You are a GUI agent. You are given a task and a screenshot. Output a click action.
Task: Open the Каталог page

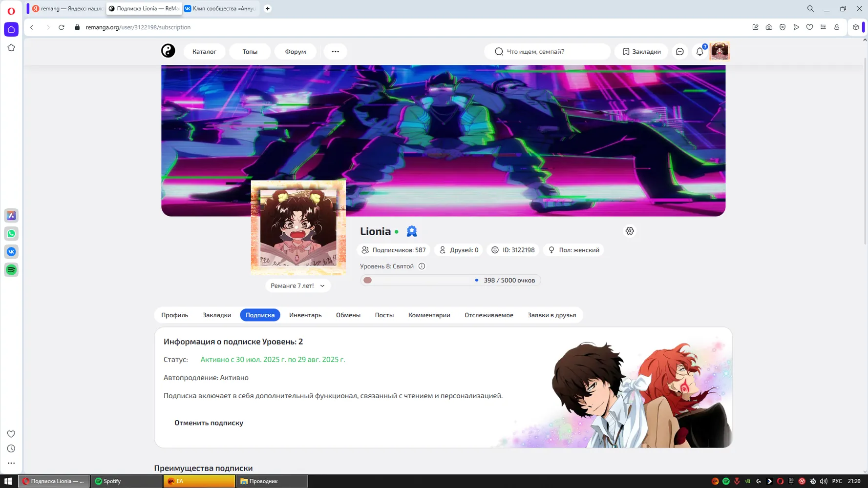click(204, 51)
